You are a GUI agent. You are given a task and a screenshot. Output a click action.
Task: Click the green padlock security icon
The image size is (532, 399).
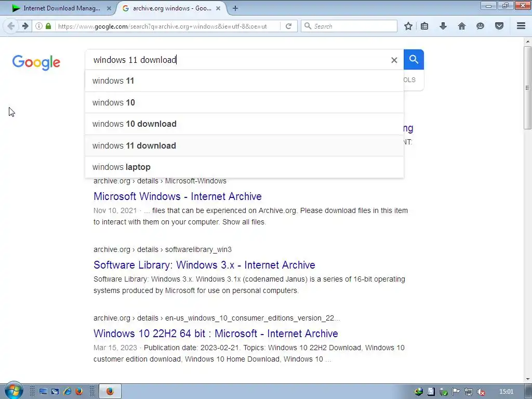coord(48,26)
